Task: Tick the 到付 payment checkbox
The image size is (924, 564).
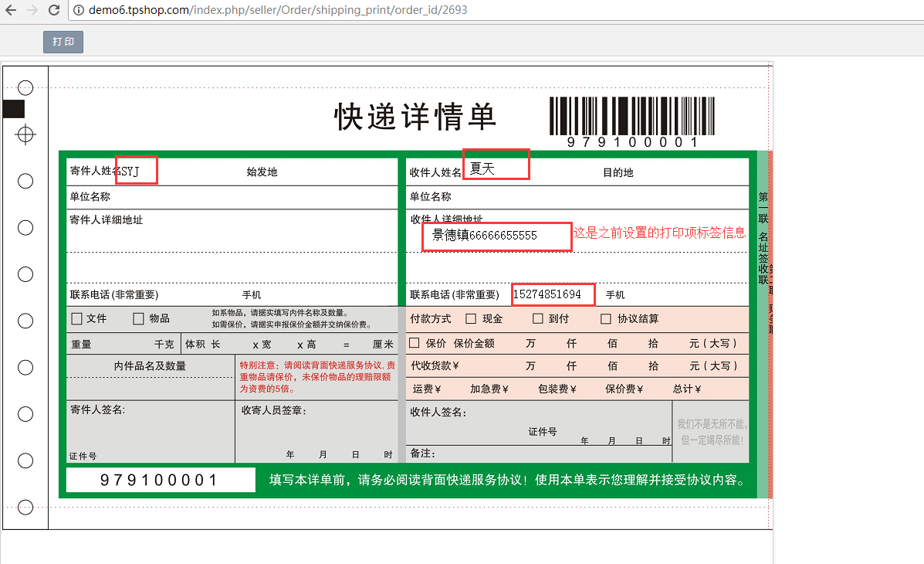Action: coord(538,319)
